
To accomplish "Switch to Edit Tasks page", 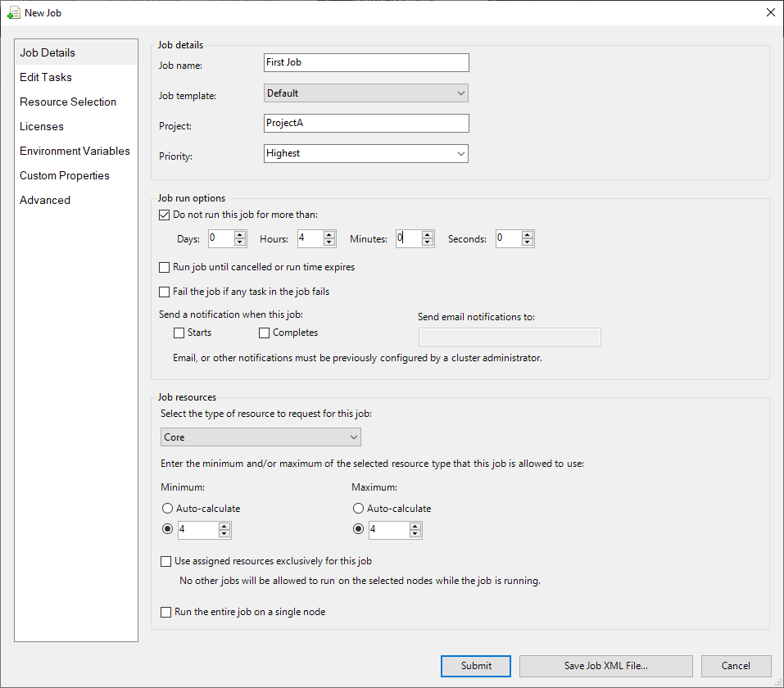I will point(45,77).
